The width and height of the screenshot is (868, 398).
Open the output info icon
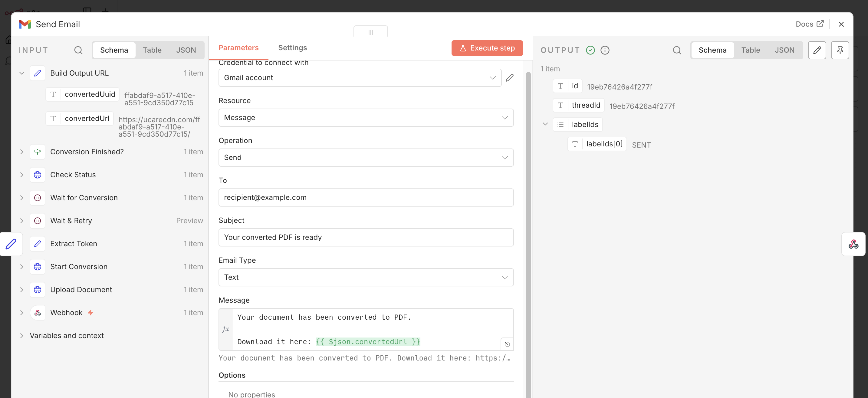click(x=605, y=50)
